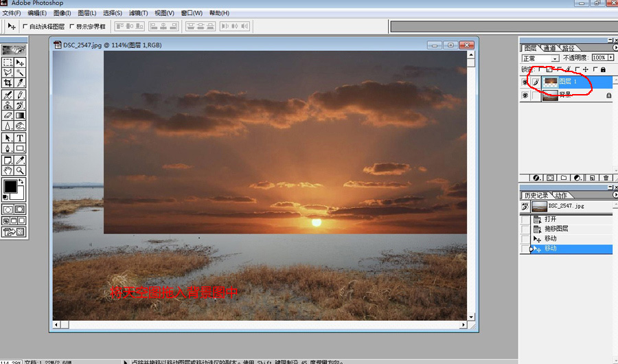Image resolution: width=618 pixels, height=364 pixels.
Task: Add a layer mask
Action: click(550, 178)
